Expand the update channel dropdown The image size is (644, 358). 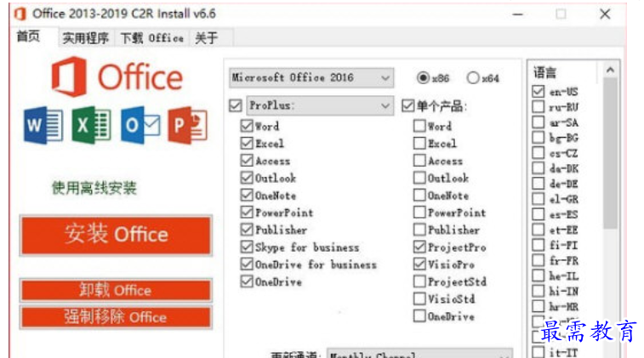pos(419,353)
